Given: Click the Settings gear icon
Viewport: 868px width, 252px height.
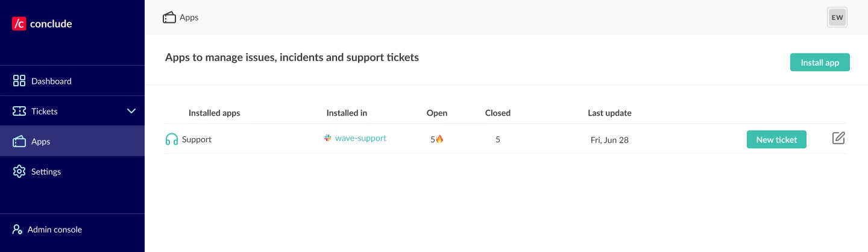Looking at the screenshot, I should (x=19, y=172).
